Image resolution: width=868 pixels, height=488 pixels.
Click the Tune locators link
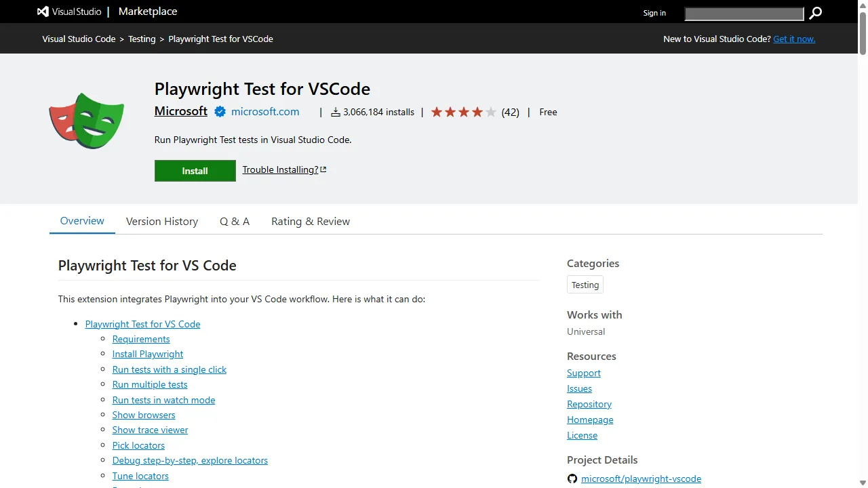click(140, 476)
